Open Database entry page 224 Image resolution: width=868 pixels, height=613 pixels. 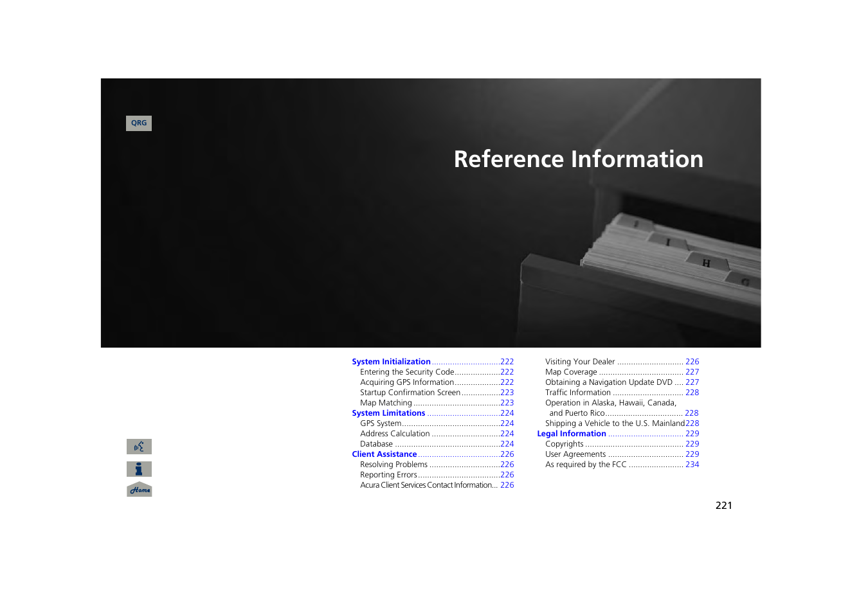(437, 444)
